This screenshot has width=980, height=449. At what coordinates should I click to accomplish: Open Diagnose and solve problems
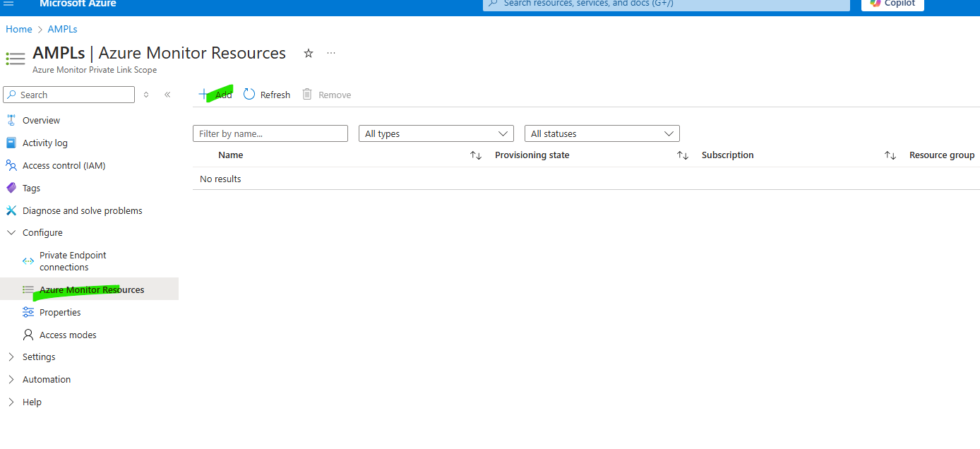click(82, 211)
